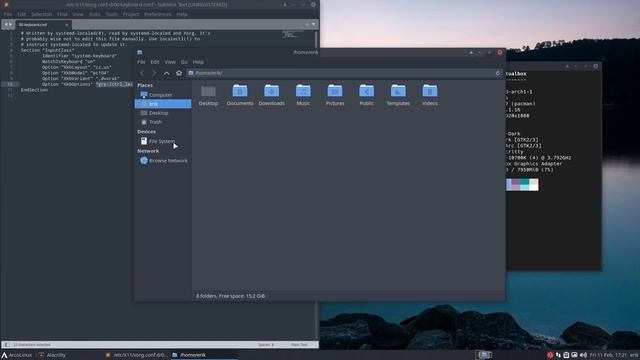Select erik home in Places sidebar
The image size is (640, 360).
tap(163, 104)
